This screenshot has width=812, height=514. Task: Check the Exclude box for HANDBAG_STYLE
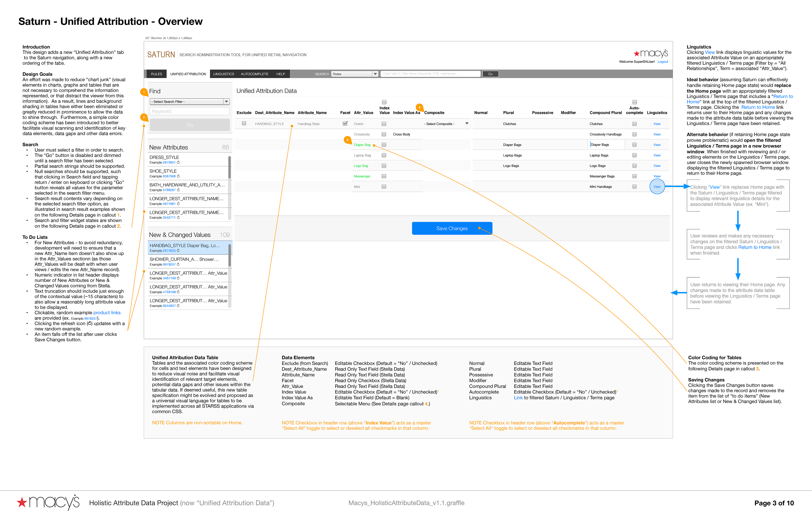[244, 124]
